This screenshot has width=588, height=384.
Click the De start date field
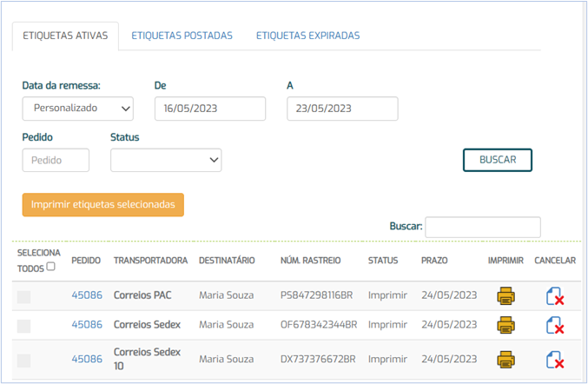coord(210,109)
